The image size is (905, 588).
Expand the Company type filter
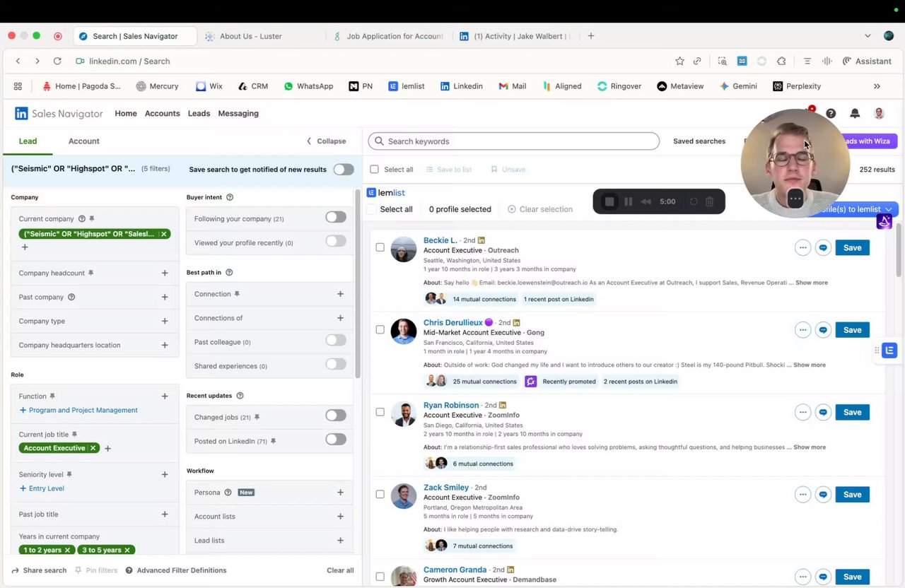165,321
